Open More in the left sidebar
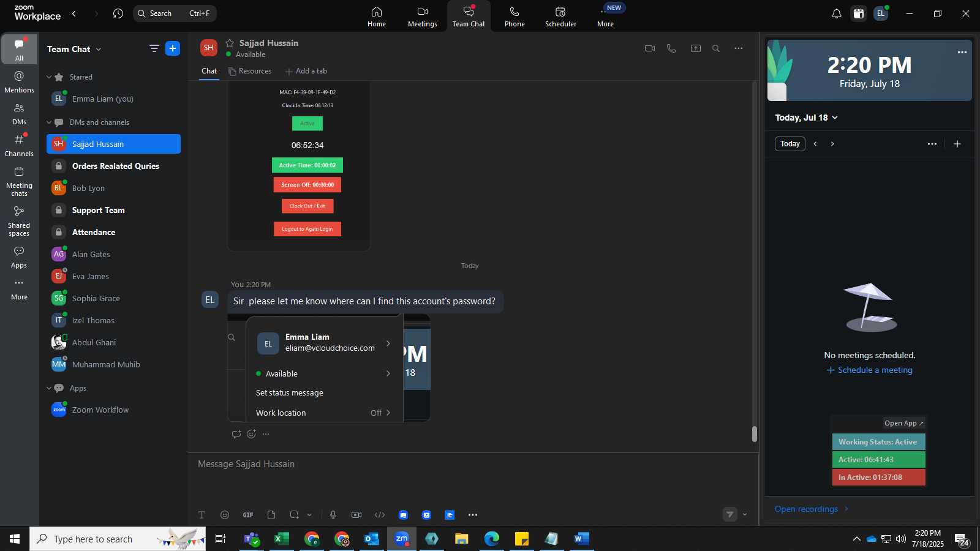This screenshot has height=551, width=980. 19,289
